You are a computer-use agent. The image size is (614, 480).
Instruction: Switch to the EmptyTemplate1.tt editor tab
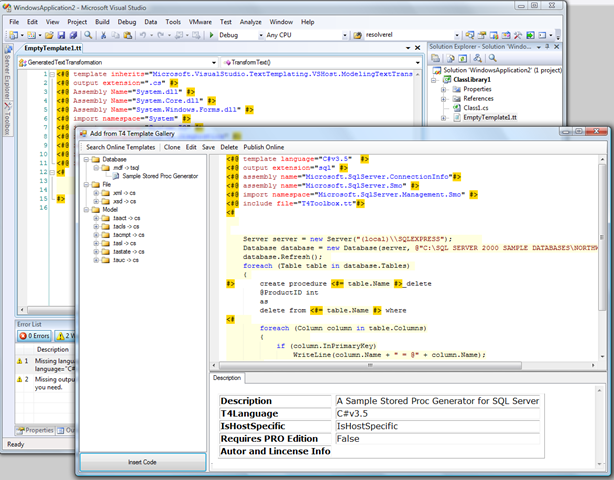pos(52,48)
